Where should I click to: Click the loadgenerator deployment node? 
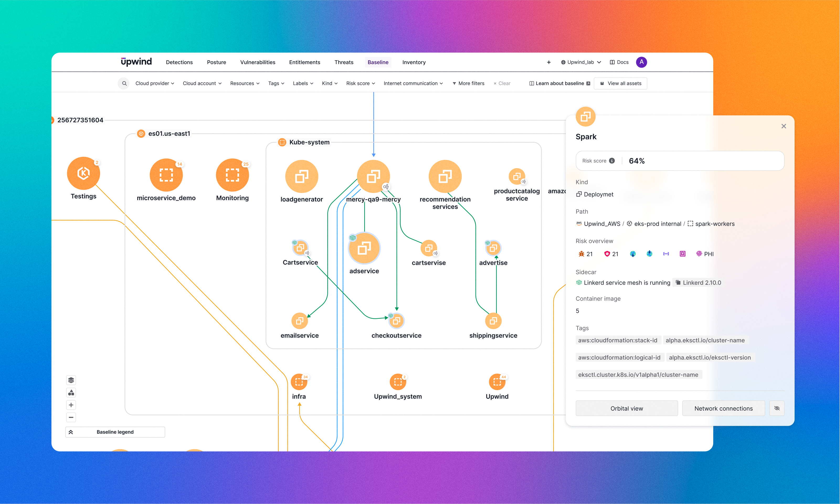(301, 177)
